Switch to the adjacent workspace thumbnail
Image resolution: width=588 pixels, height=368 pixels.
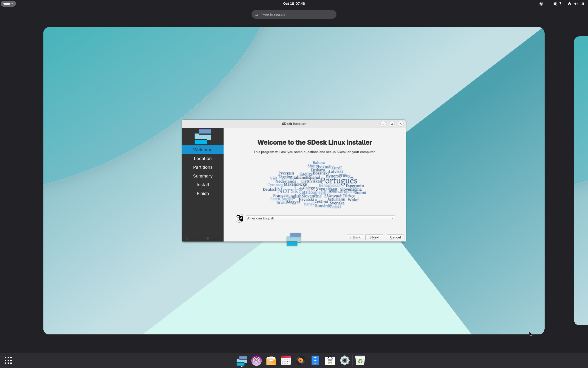pyautogui.click(x=581, y=181)
